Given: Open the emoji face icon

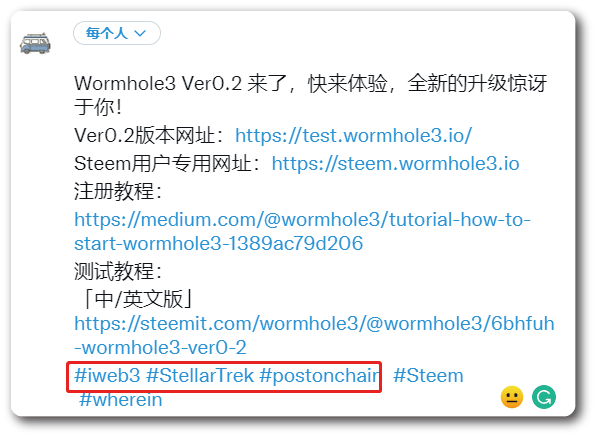Looking at the screenshot, I should tap(512, 397).
